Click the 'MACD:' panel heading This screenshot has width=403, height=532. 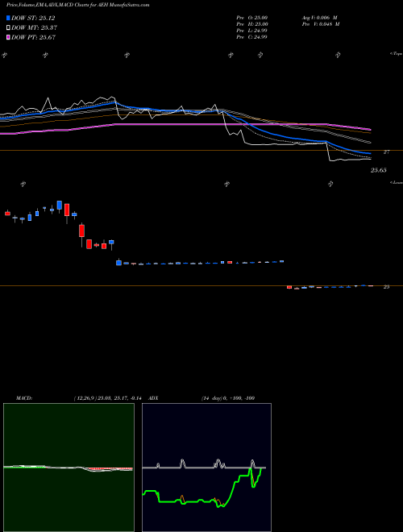point(23,398)
